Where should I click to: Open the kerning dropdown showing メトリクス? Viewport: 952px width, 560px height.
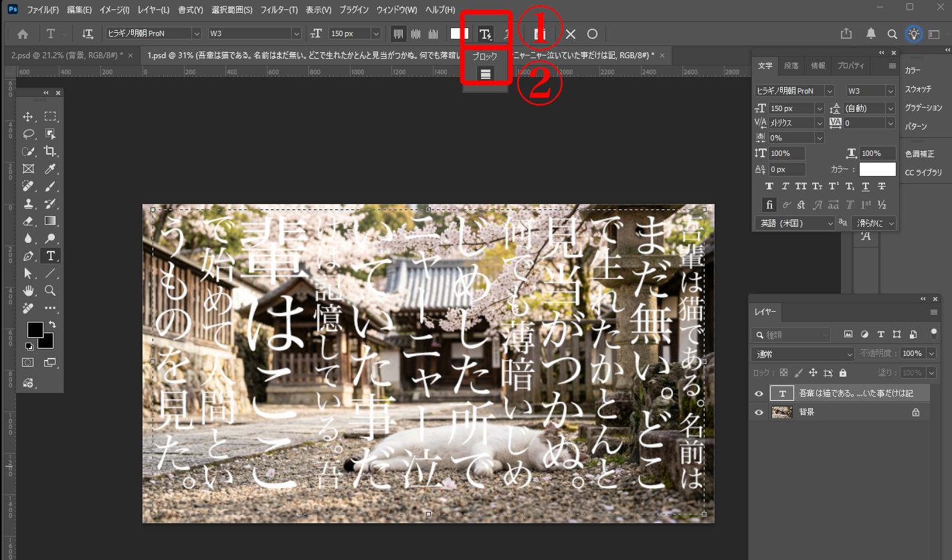[820, 123]
